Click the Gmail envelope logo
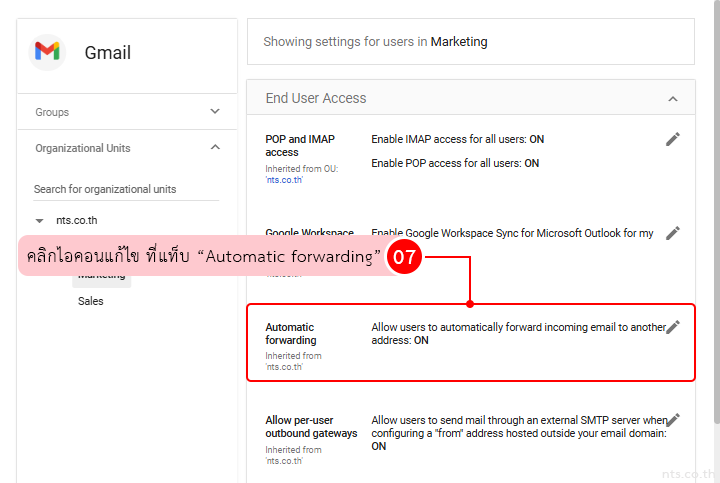The height and width of the screenshot is (483, 720). click(x=47, y=52)
